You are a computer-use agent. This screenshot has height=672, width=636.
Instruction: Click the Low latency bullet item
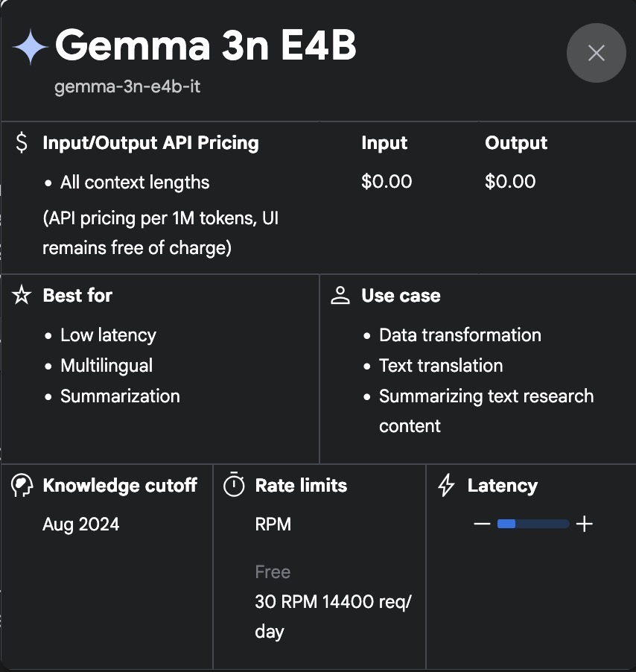[108, 335]
